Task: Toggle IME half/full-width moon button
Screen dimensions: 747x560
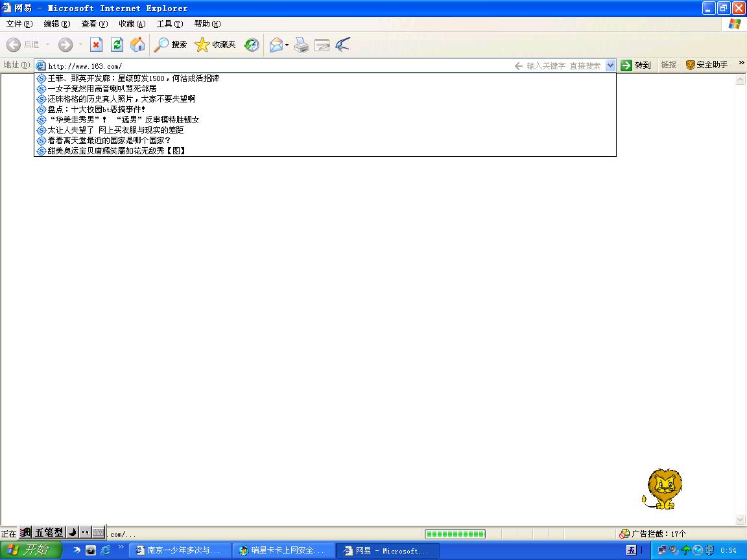Action: pyautogui.click(x=73, y=532)
